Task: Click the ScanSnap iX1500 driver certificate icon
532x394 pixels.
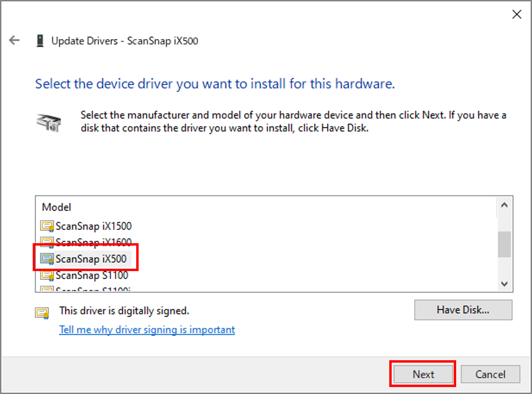Action: point(47,226)
